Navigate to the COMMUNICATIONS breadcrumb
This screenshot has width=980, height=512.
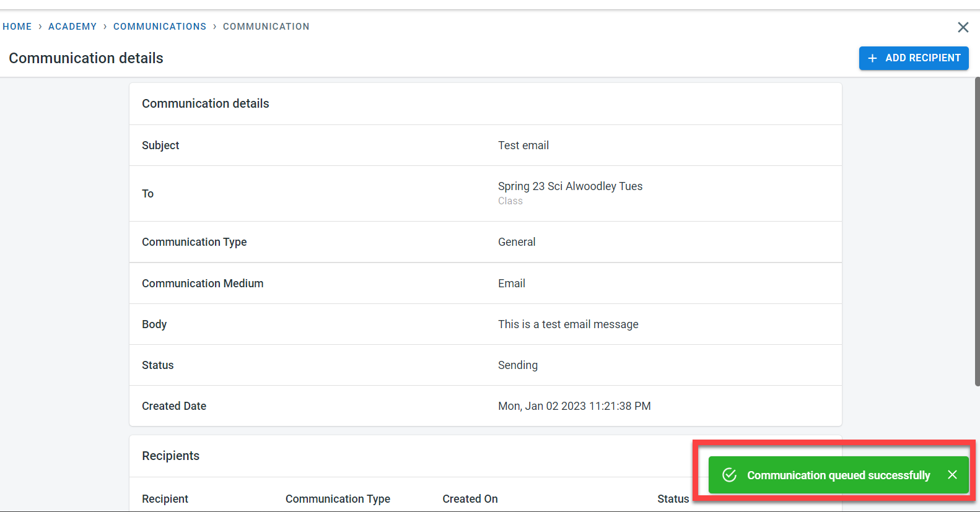point(159,27)
